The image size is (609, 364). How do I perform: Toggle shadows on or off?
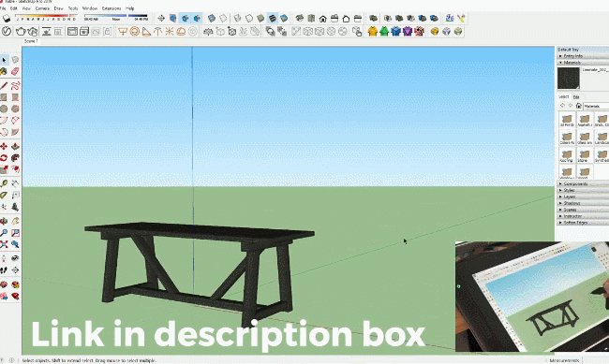7,18
